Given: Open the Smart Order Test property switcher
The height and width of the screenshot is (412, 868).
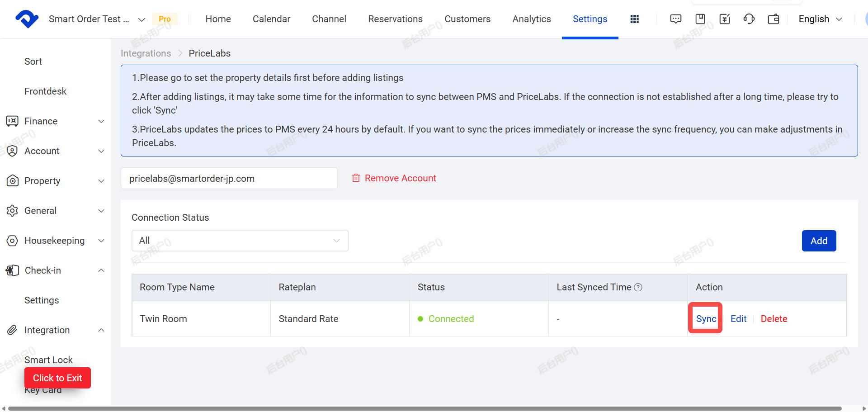Looking at the screenshot, I should (97, 19).
